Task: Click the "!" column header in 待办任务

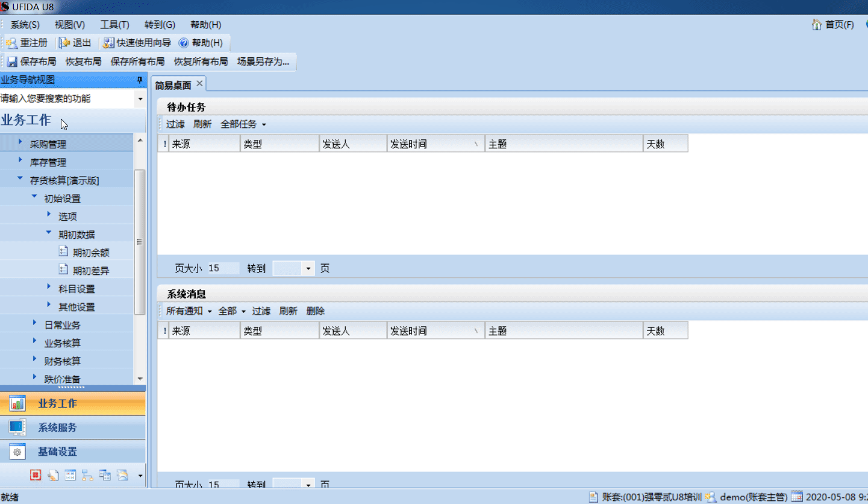Action: [163, 144]
